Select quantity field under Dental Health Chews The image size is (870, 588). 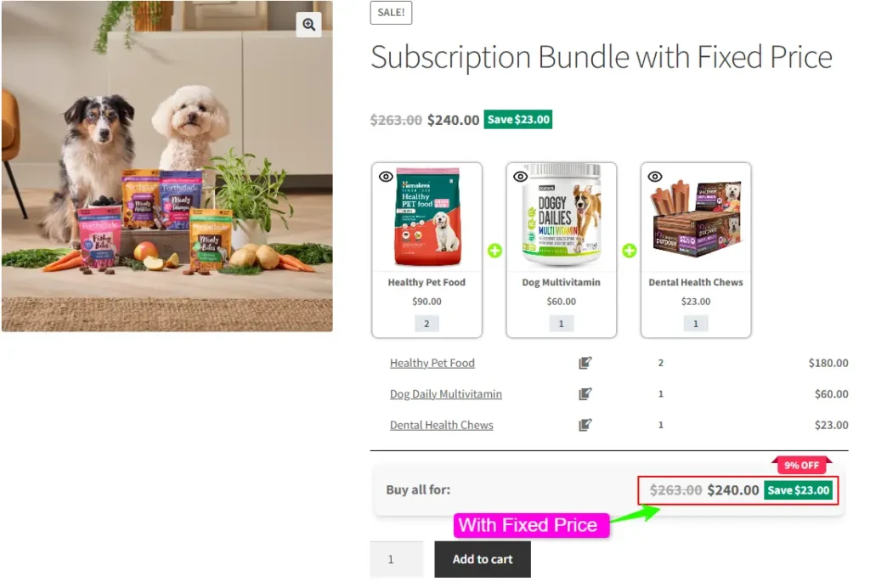coord(695,323)
